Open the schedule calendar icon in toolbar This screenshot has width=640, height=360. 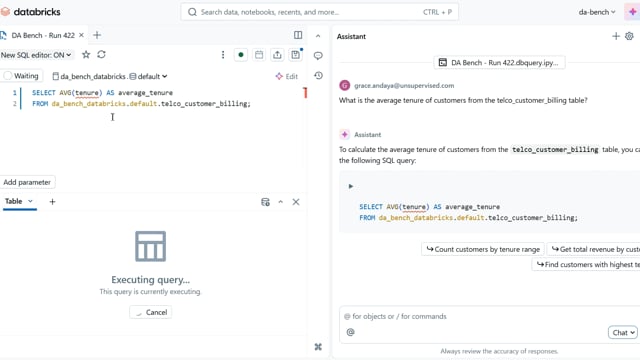click(x=259, y=55)
